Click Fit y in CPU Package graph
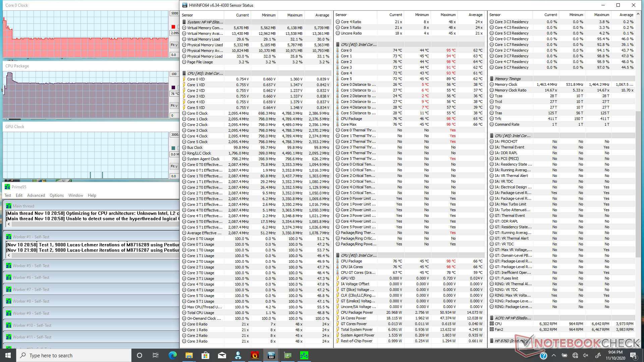 pyautogui.click(x=174, y=105)
